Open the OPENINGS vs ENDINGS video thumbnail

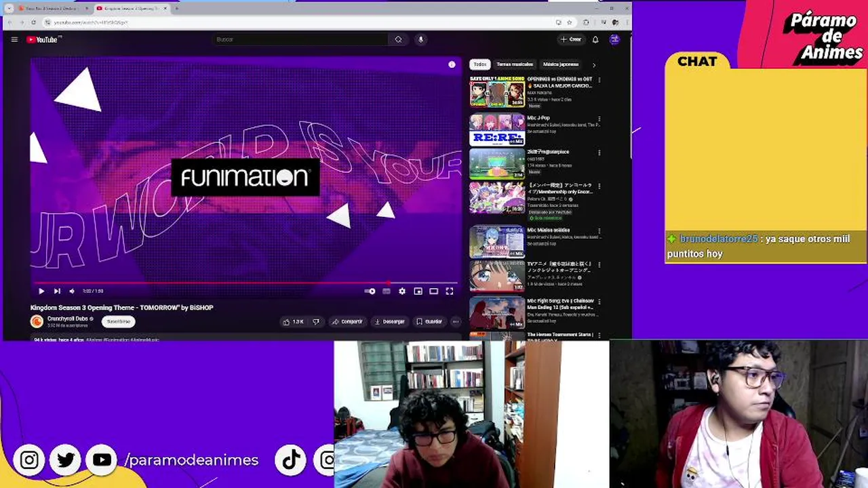click(x=497, y=92)
